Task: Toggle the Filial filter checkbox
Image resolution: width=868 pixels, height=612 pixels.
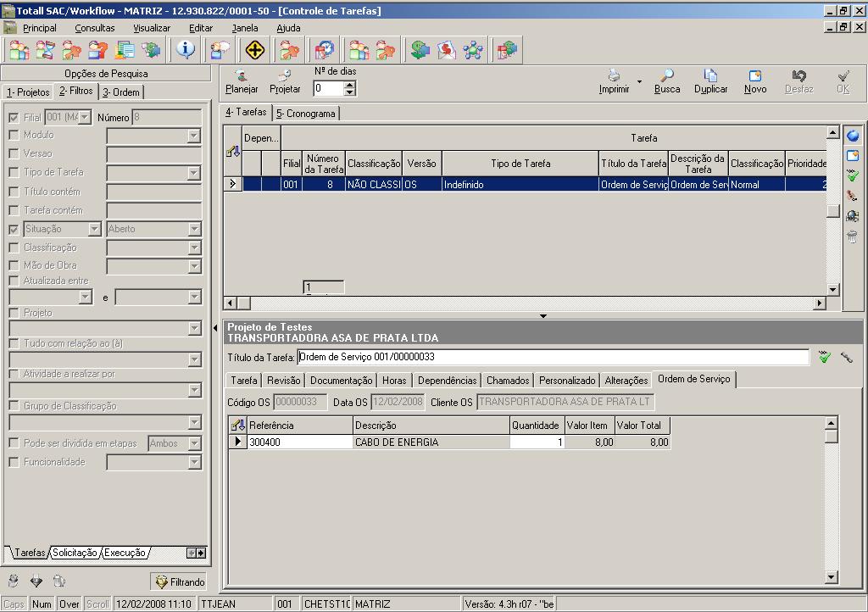Action: 14,118
